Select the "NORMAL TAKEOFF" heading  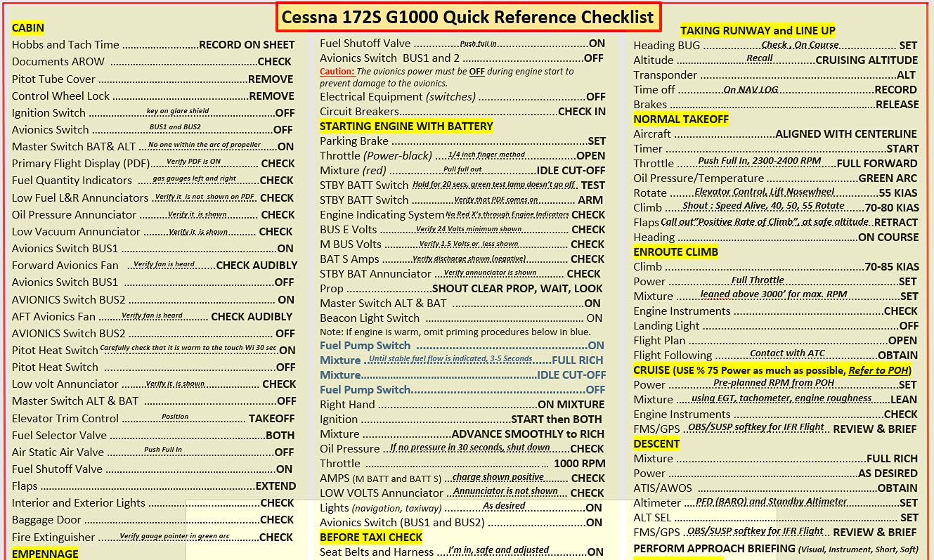pyautogui.click(x=681, y=119)
